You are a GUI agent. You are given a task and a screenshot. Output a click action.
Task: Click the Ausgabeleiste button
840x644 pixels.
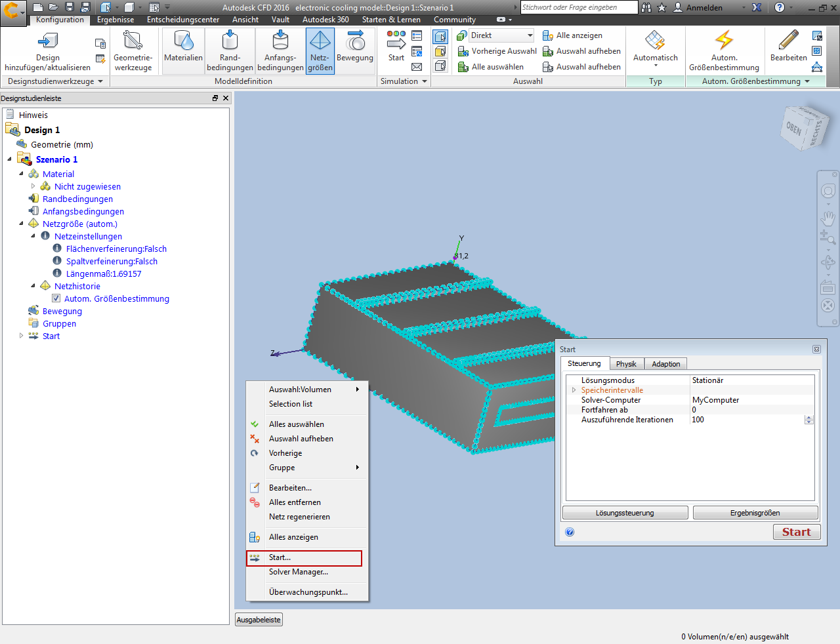point(259,620)
